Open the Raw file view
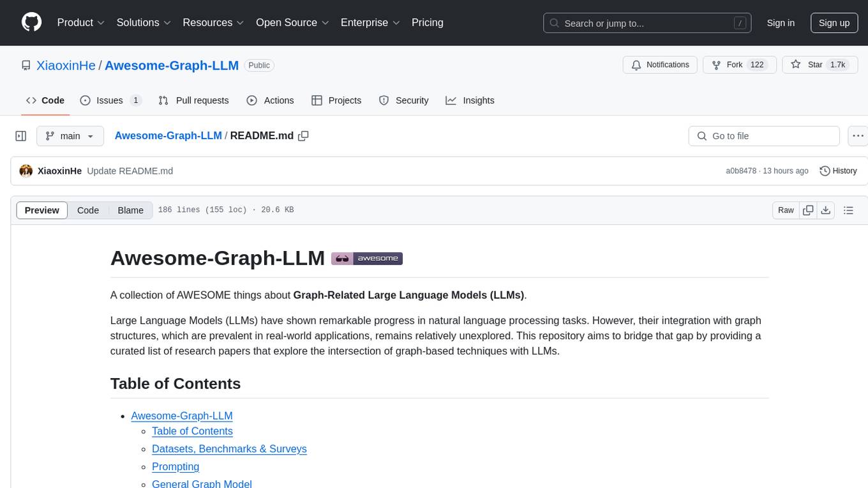Viewport: 868px width, 488px height. (786, 210)
